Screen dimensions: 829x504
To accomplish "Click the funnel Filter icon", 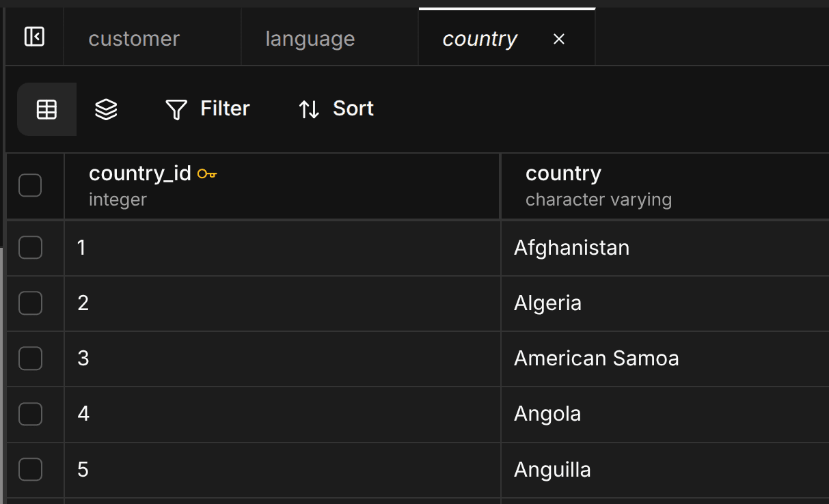I will (176, 109).
